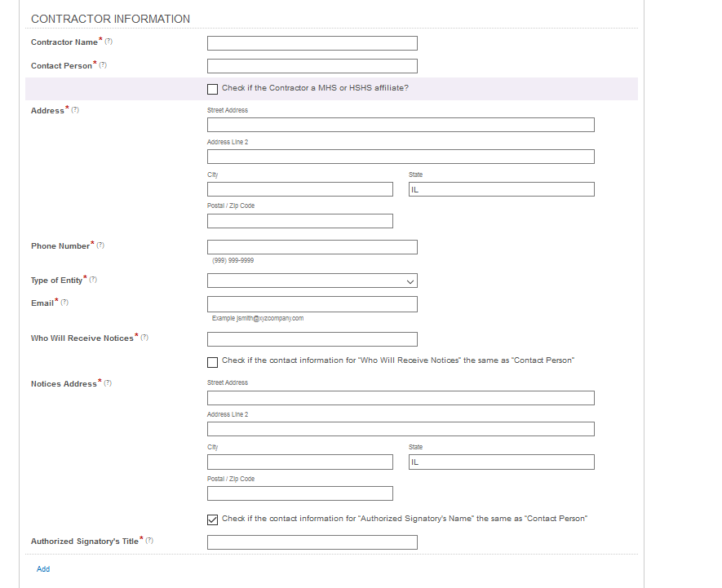This screenshot has height=588, width=722.
Task: Check notices contact same as Contact Person
Action: 212,361
